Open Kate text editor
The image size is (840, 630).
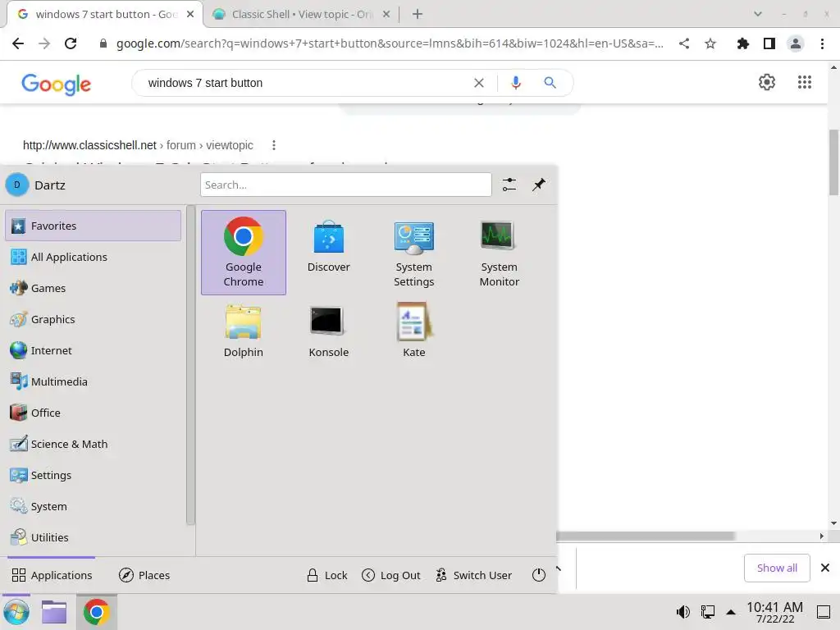[413, 331]
